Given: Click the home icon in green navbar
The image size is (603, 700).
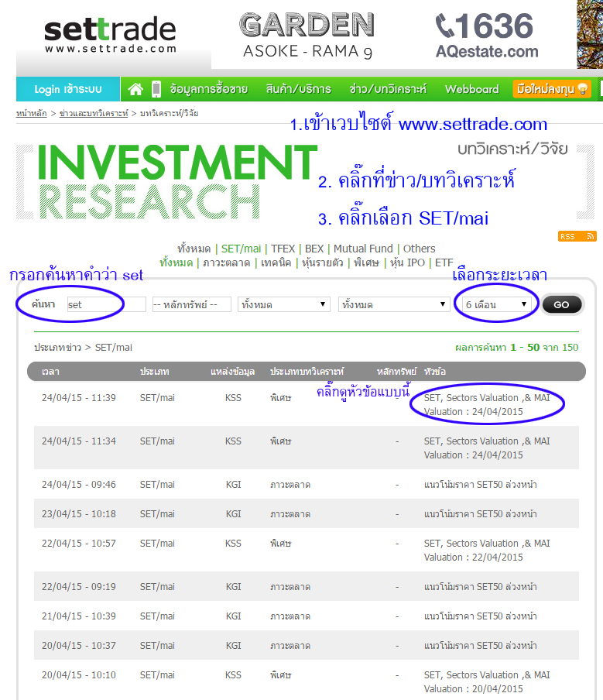Looking at the screenshot, I should 135,89.
